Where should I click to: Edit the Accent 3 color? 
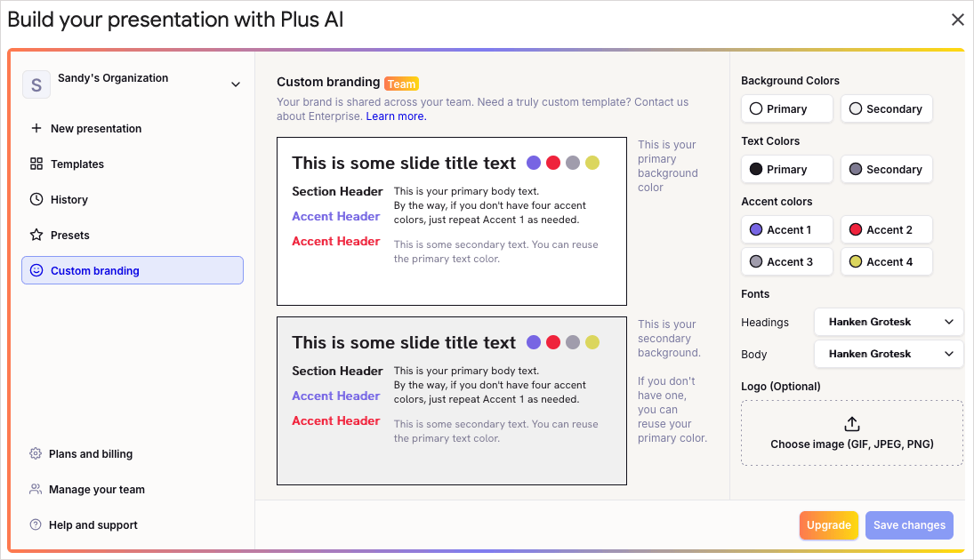pos(786,261)
